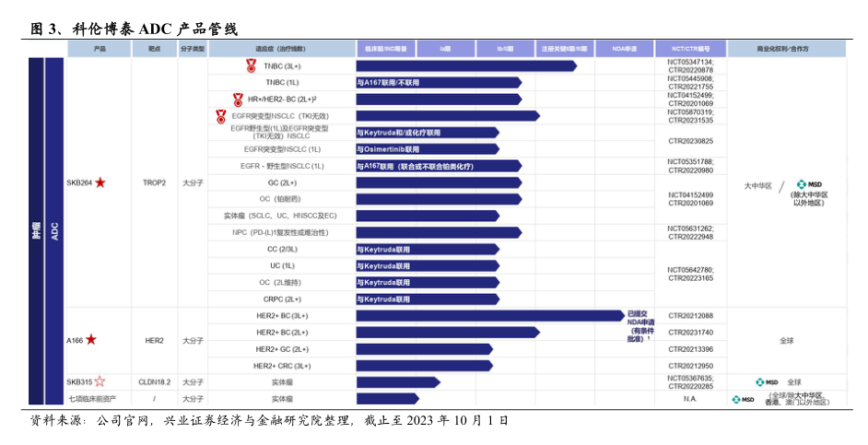
Task: Select the red star next to SKB264
Action: pyautogui.click(x=100, y=182)
